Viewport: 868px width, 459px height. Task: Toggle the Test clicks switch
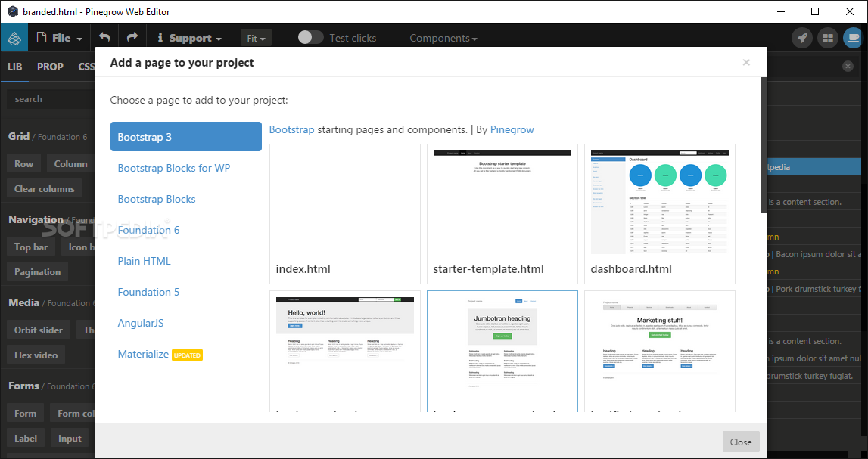tap(310, 37)
